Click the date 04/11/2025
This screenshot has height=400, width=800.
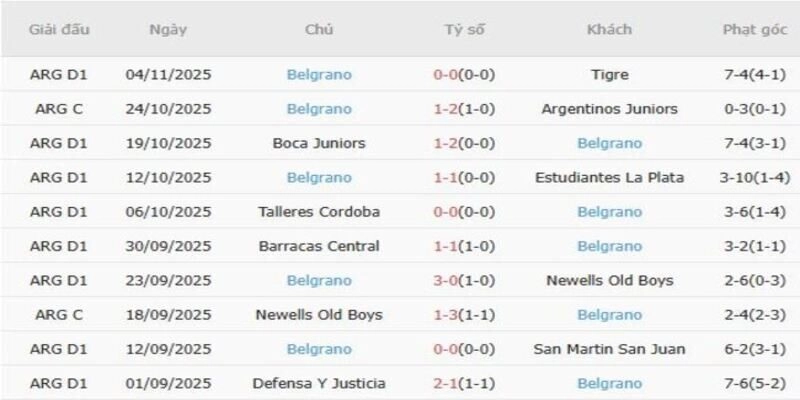(x=168, y=74)
